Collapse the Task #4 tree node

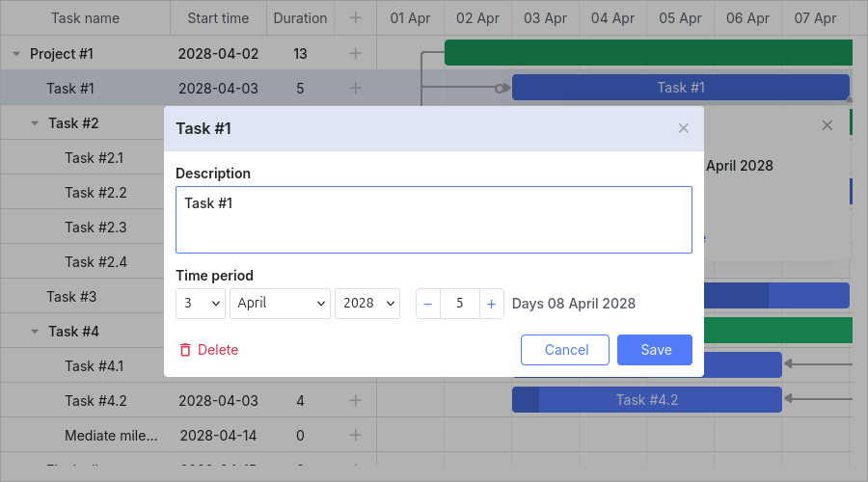coord(35,332)
